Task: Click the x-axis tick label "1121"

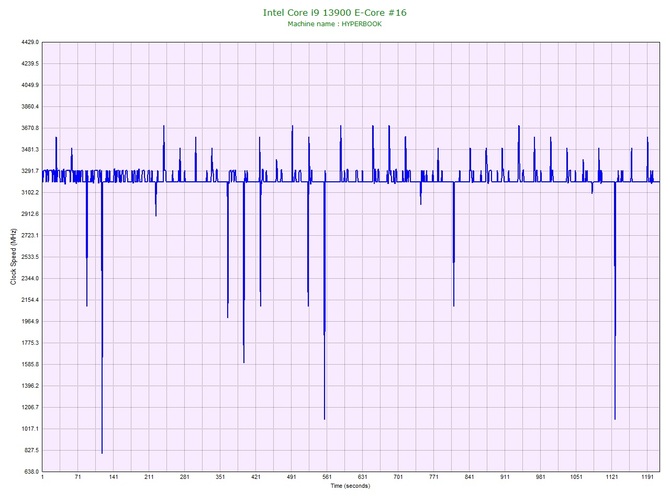Action: tap(612, 477)
